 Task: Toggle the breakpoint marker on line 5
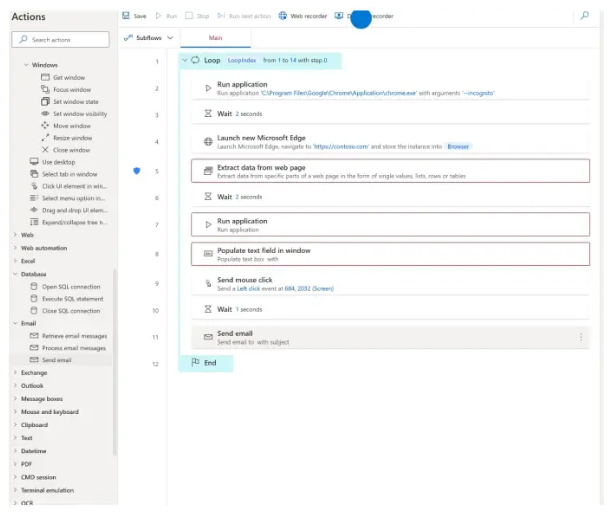(137, 171)
